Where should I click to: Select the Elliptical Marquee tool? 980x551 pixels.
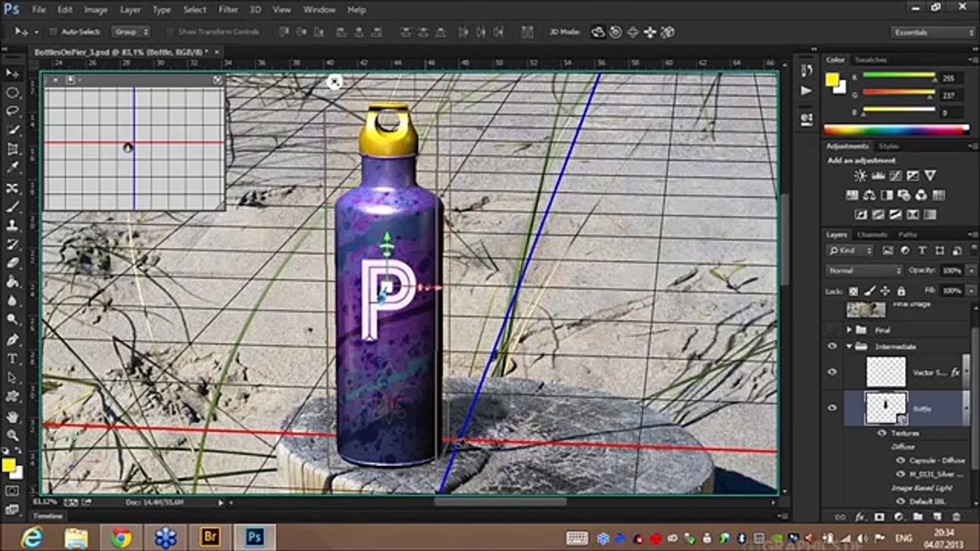[12, 93]
